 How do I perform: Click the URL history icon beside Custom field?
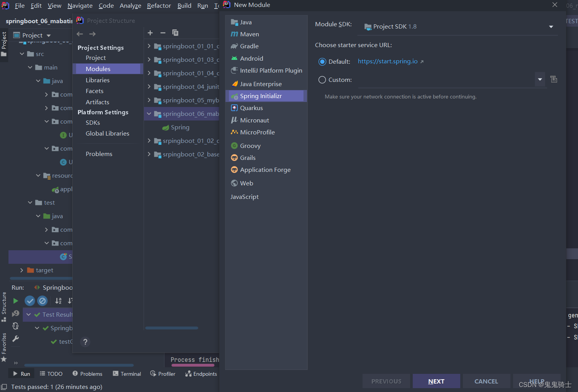pos(554,79)
